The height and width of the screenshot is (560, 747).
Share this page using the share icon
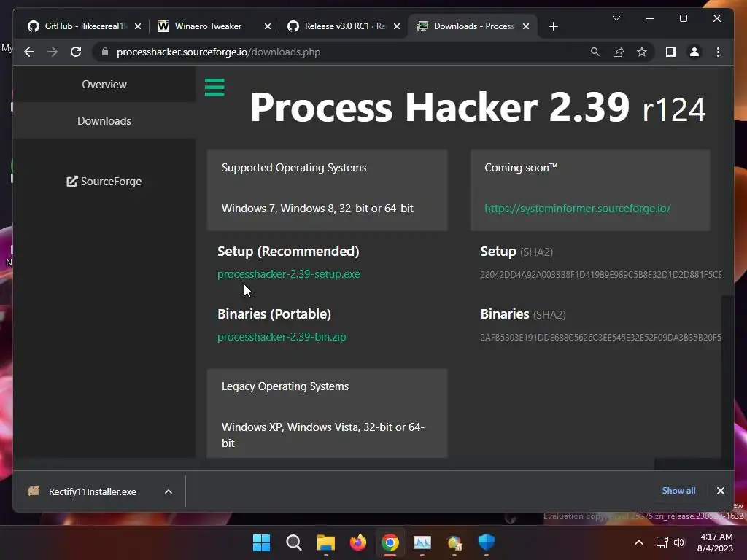pos(619,52)
